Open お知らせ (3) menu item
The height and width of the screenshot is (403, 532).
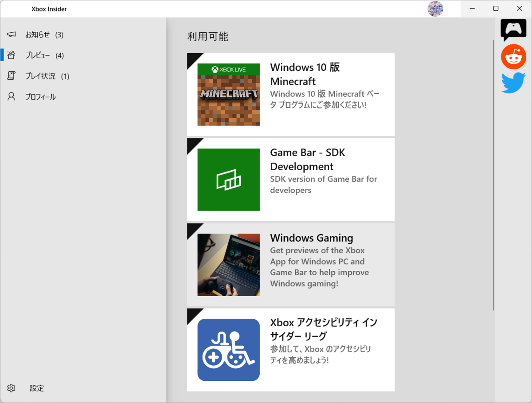tap(83, 35)
